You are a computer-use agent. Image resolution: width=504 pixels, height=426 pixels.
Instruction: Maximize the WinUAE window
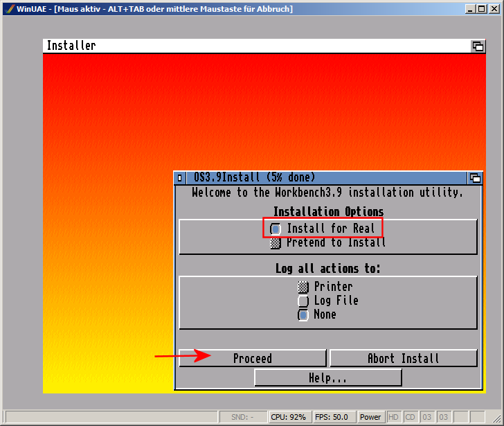point(482,9)
